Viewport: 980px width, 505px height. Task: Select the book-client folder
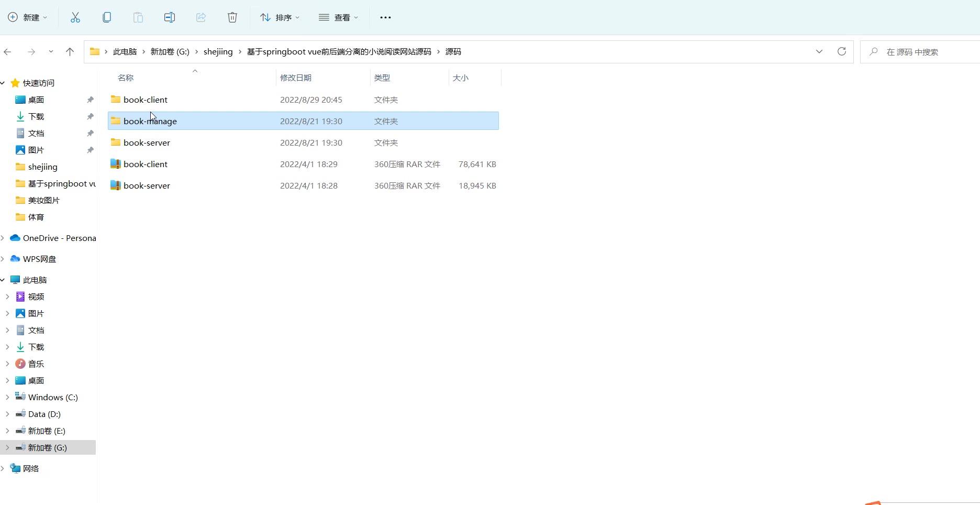(x=303, y=100)
